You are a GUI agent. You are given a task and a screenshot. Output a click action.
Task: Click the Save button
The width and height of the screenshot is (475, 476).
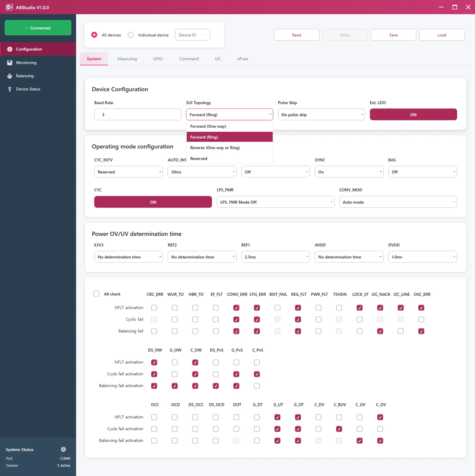coord(393,35)
